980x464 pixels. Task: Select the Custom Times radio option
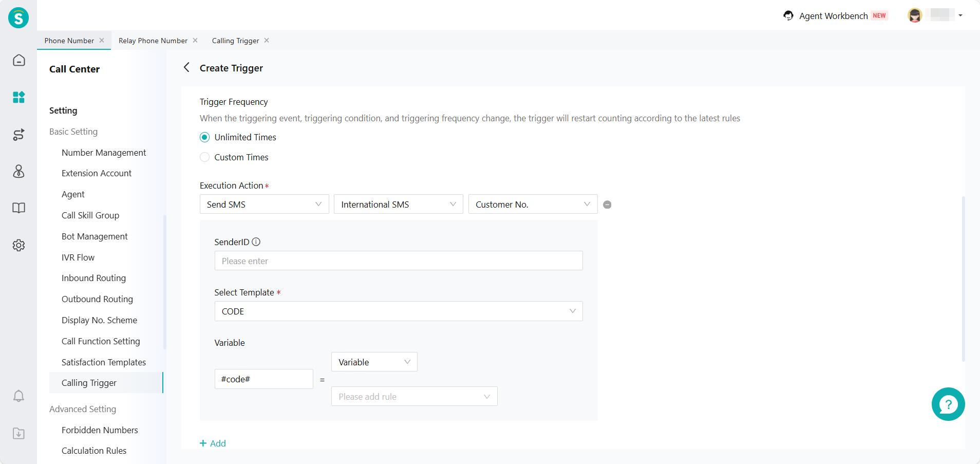pos(205,157)
